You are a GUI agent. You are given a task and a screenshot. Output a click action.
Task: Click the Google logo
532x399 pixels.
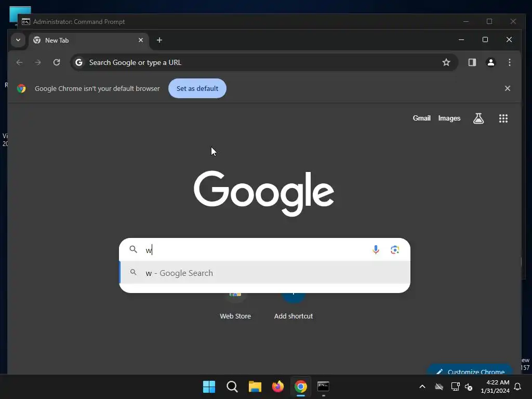[x=263, y=193]
